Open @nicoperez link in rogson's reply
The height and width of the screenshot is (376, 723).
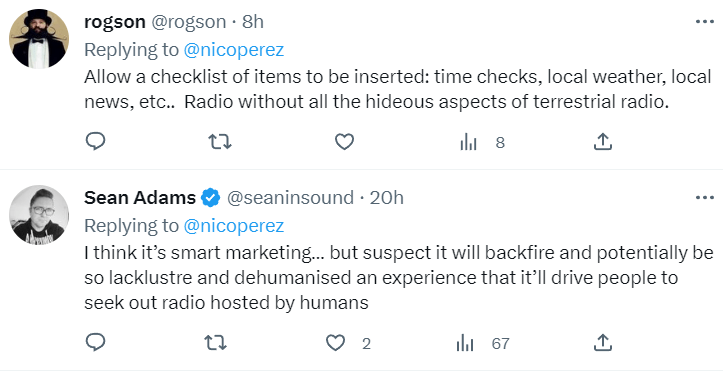(234, 50)
